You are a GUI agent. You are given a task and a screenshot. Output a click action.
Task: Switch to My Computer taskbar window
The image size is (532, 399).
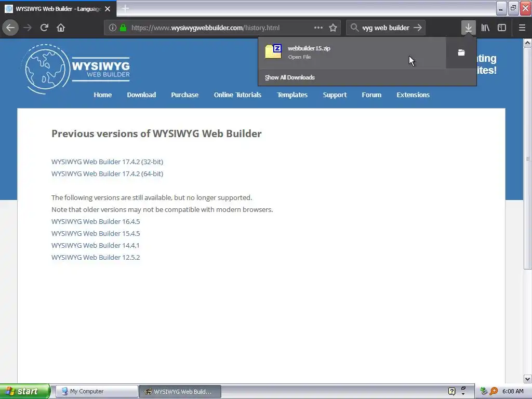pyautogui.click(x=97, y=391)
